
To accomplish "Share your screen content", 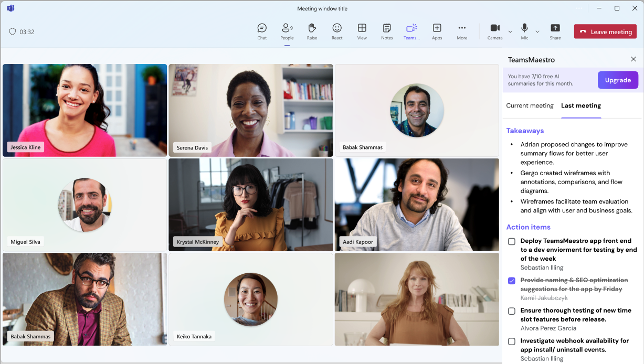I will click(x=555, y=31).
